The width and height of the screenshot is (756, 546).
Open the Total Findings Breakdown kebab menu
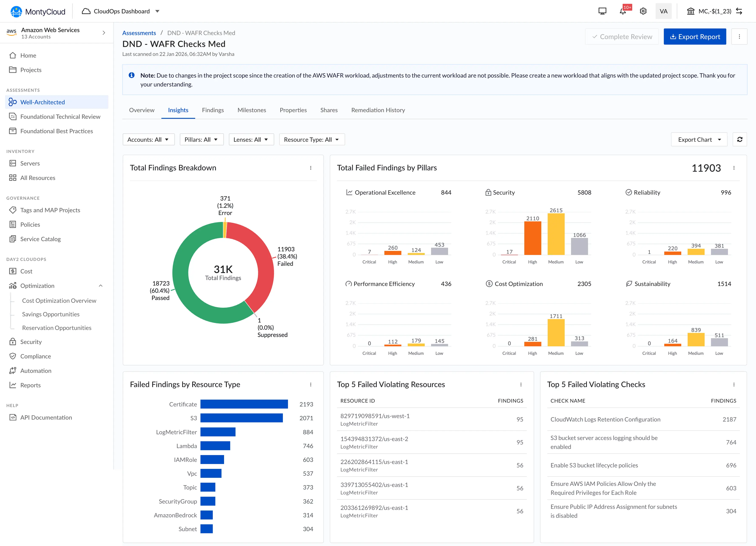click(311, 168)
